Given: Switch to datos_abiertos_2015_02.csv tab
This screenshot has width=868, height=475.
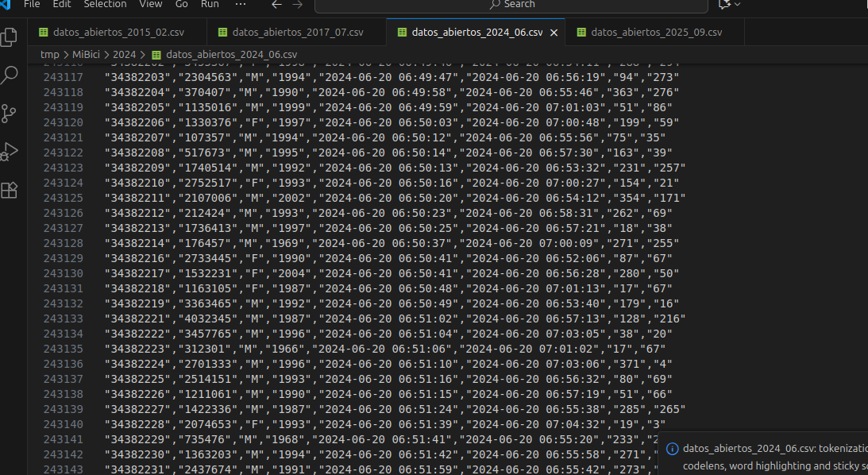Looking at the screenshot, I should pyautogui.click(x=116, y=33).
